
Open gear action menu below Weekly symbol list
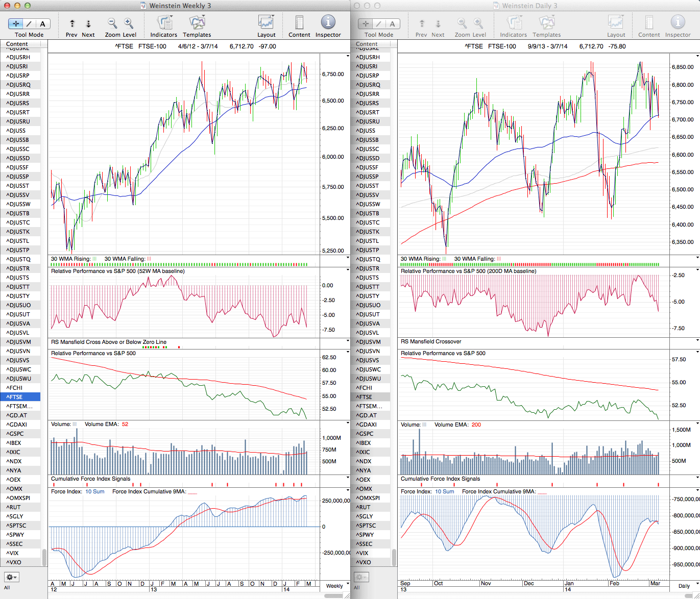pos(11,577)
